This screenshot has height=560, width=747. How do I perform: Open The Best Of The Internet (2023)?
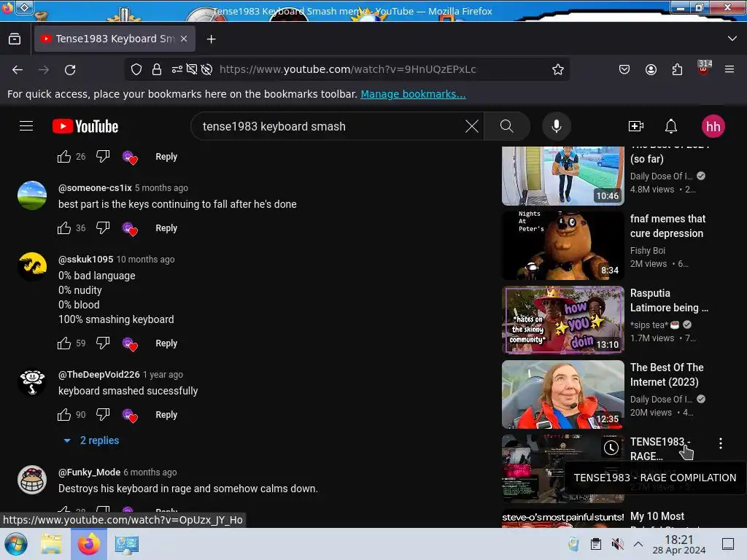pyautogui.click(x=667, y=375)
